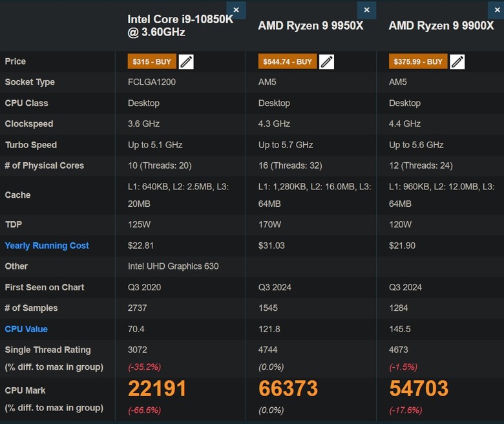Open the CPU Value link
This screenshot has width=504, height=424.
[26, 329]
